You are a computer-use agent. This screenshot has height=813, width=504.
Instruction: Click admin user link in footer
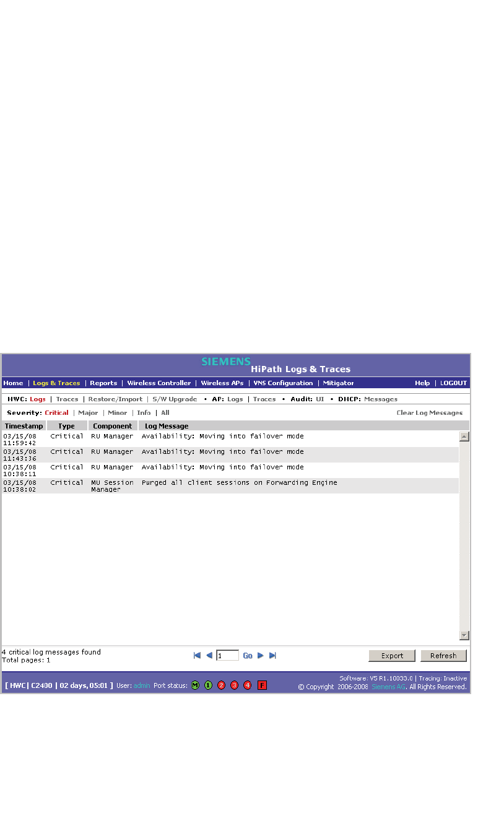click(x=142, y=685)
